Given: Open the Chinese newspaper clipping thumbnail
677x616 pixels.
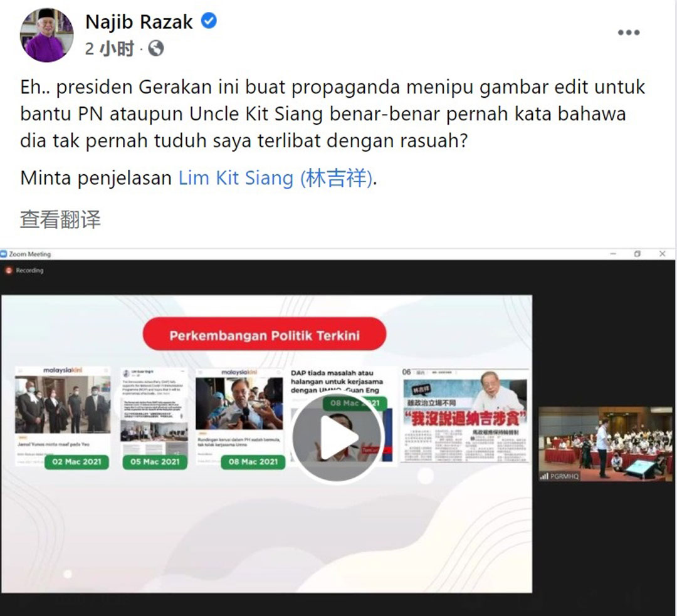Looking at the screenshot, I should click(x=465, y=415).
